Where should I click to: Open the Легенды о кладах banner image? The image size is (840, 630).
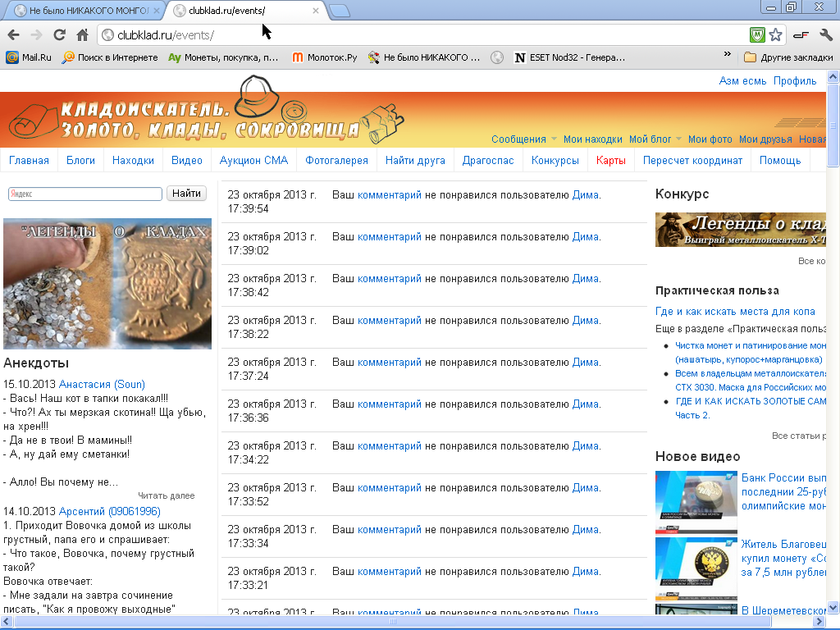(107, 284)
